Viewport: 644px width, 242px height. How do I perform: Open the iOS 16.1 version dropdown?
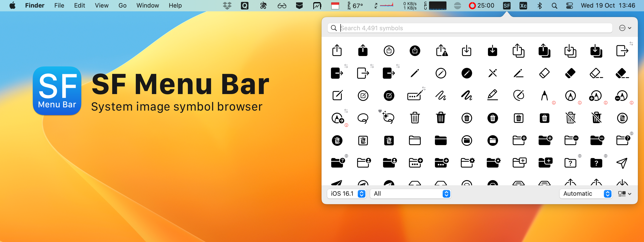click(x=347, y=194)
